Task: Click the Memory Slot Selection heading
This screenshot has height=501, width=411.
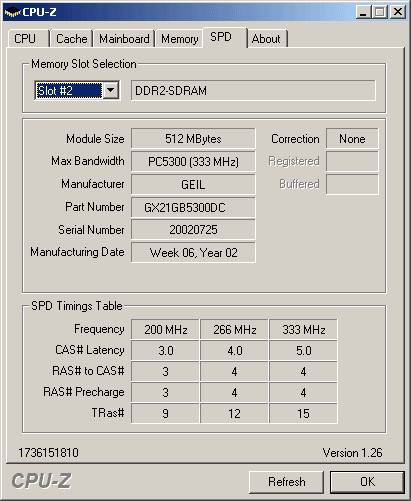Action: [84, 64]
